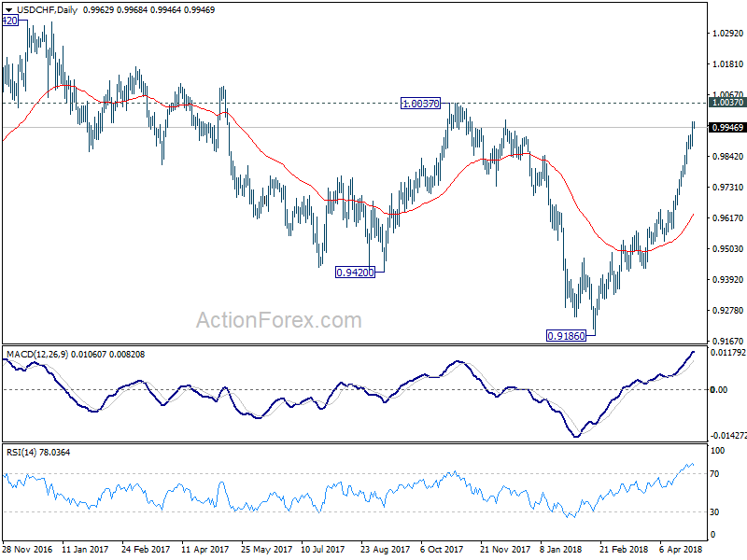
Task: Click the 28 Nov 2016 date on time axis
Action: point(27,549)
